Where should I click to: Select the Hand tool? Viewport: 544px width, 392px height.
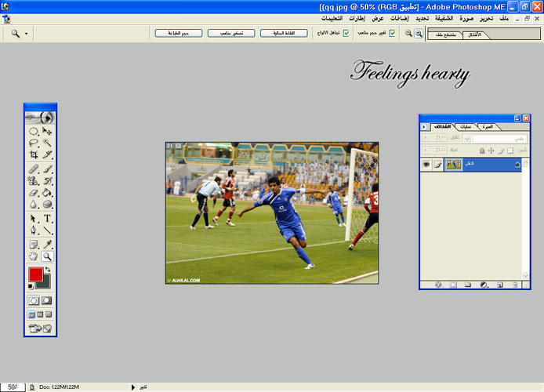34,256
